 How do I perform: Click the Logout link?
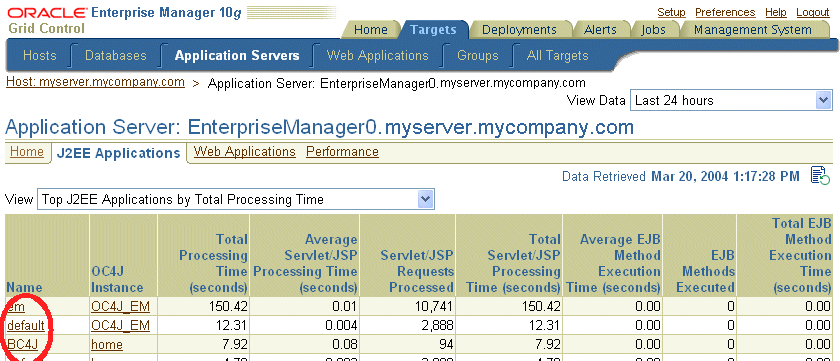[x=813, y=12]
